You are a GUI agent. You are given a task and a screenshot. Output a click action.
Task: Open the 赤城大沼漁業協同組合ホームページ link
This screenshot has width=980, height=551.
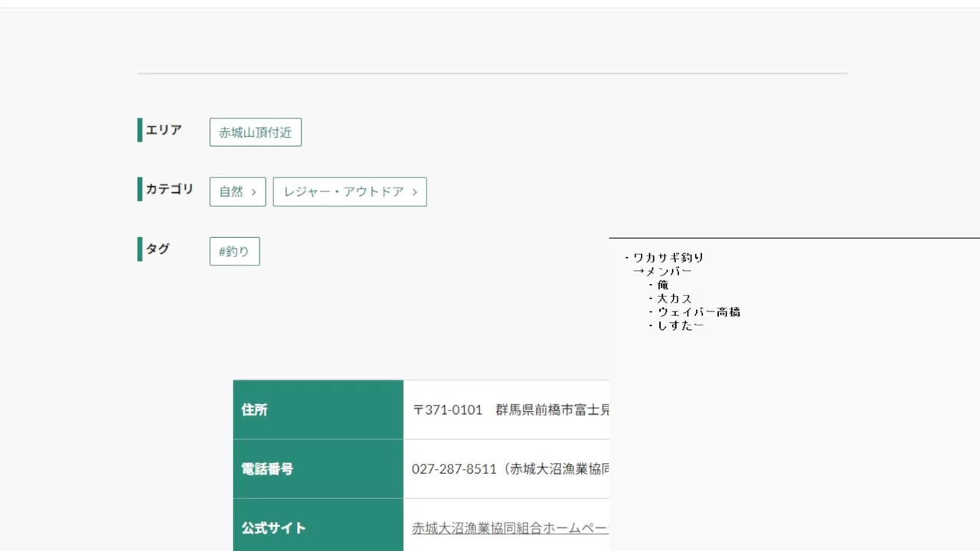point(510,528)
